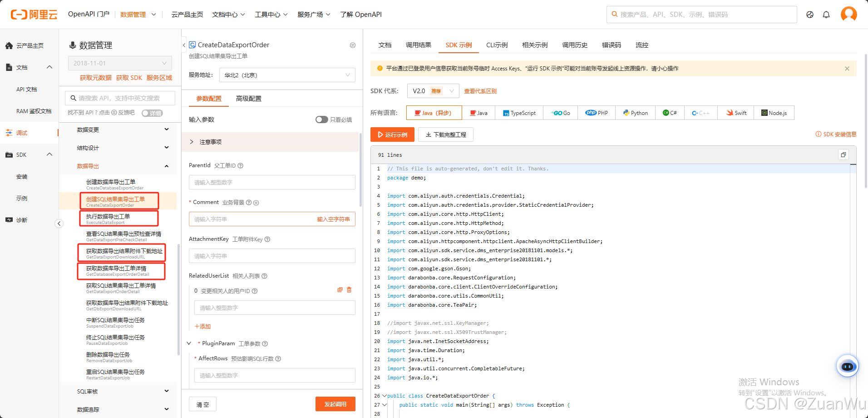The width and height of the screenshot is (868, 418).
Task: Click the 诊断 sidebar icon
Action: pos(9,220)
